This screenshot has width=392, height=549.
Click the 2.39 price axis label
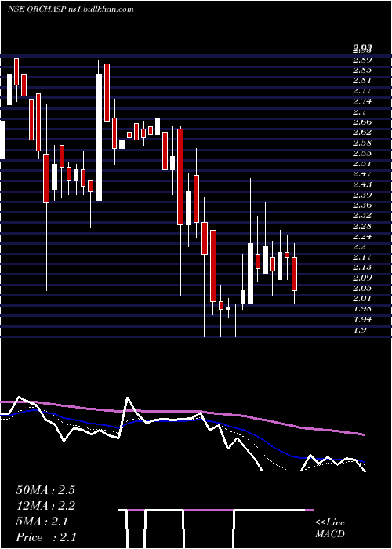pyautogui.click(x=362, y=195)
